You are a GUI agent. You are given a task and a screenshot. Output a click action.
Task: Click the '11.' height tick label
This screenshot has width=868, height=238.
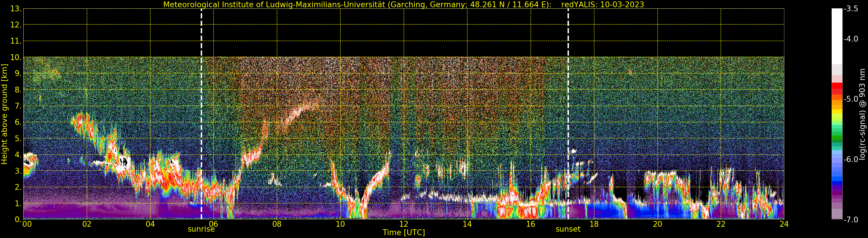pos(16,41)
